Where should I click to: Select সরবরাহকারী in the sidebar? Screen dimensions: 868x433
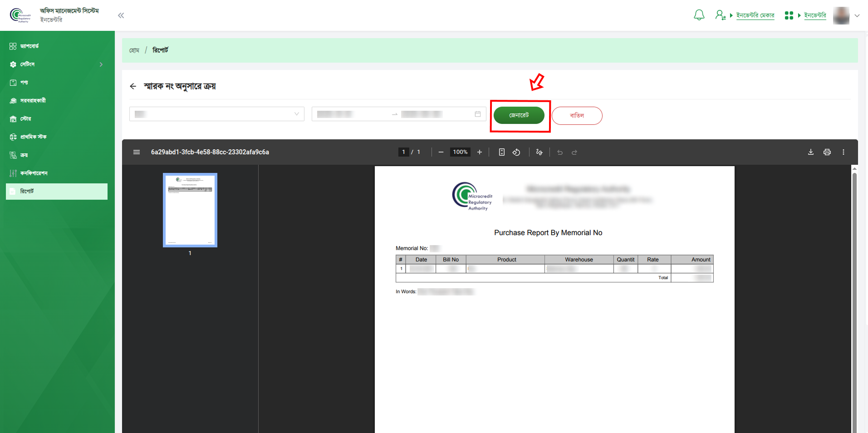33,101
